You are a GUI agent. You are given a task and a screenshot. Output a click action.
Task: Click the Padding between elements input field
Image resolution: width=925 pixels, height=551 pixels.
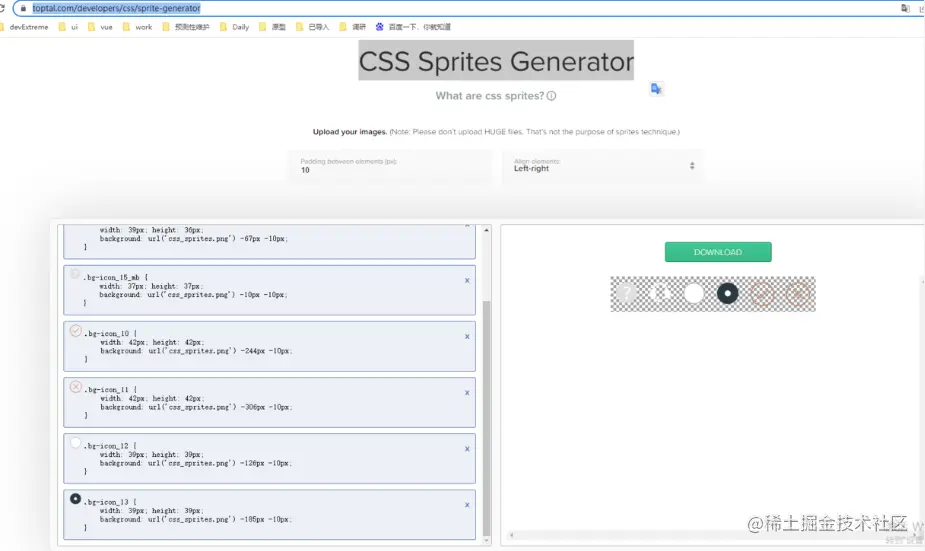[x=391, y=166]
